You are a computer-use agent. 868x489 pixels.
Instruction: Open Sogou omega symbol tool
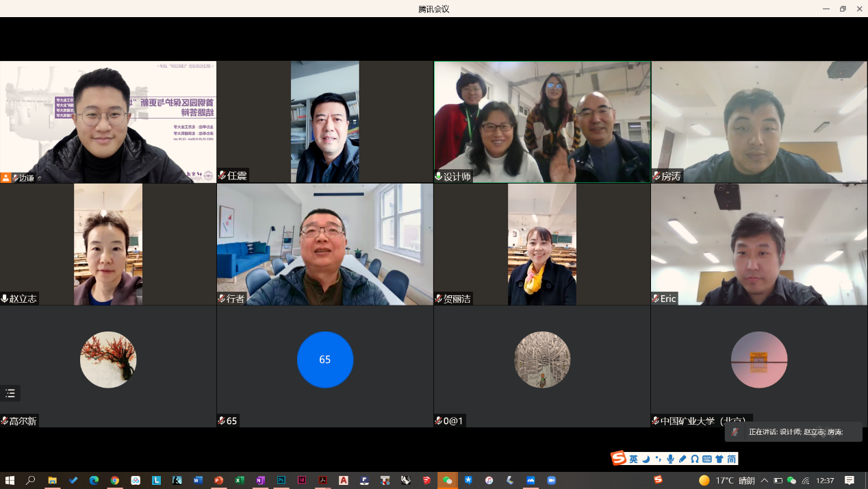tap(695, 459)
